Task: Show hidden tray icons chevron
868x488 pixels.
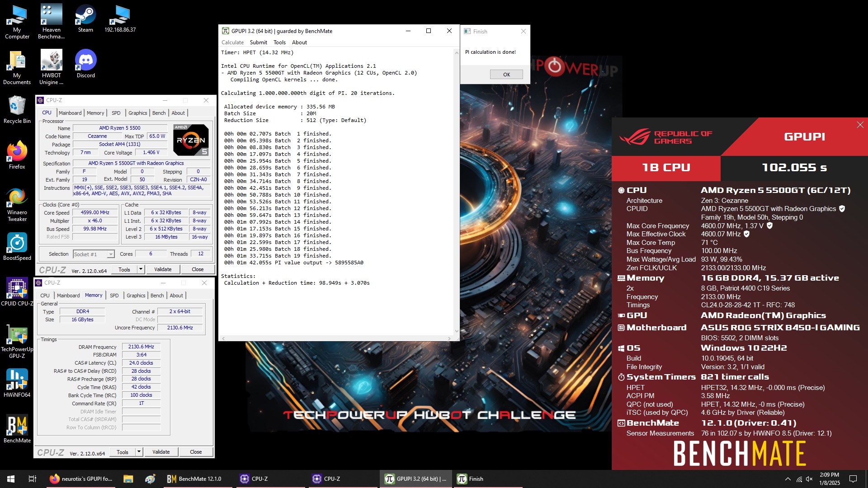Action: click(x=788, y=479)
